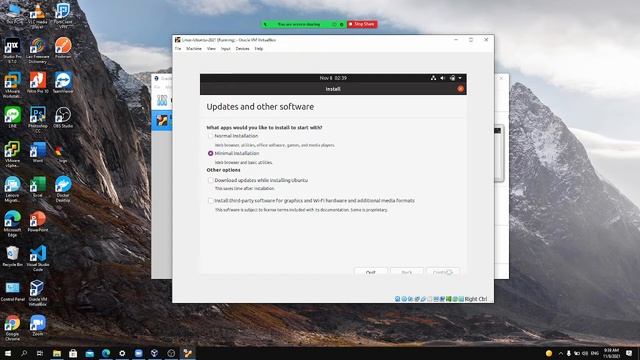Open Task View in taskbar
This screenshot has width=640, height=360.
[40, 353]
